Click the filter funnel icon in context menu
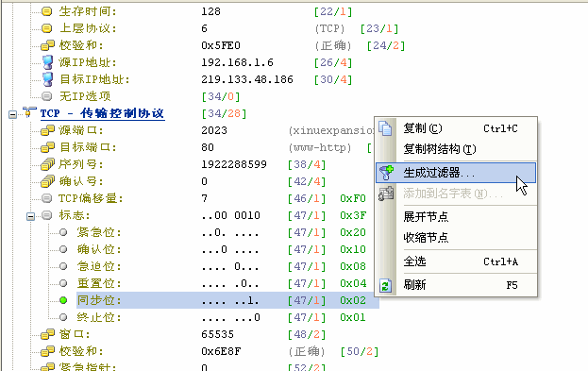This screenshot has width=588, height=371. point(386,173)
